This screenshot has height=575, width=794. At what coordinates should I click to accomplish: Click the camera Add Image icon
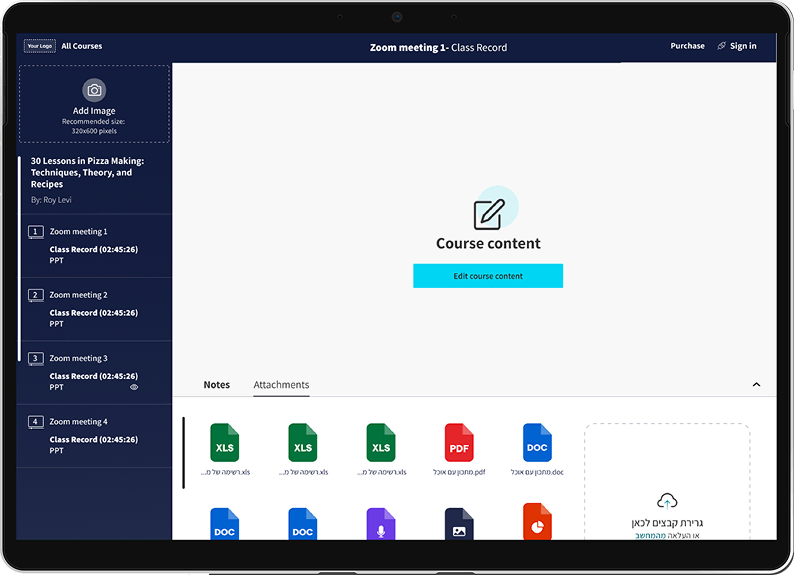tap(94, 90)
